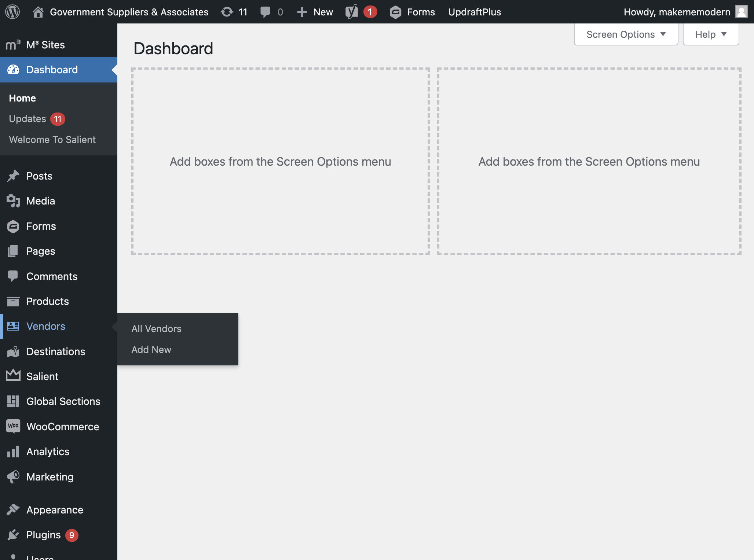The image size is (754, 560).
Task: Click the plus icon next to New
Action: 302,12
